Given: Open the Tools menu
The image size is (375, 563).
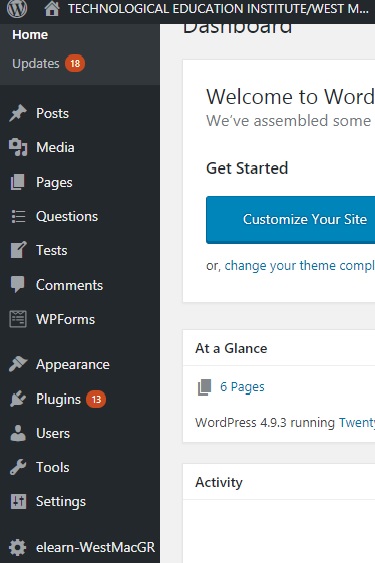Looking at the screenshot, I should coord(53,467).
